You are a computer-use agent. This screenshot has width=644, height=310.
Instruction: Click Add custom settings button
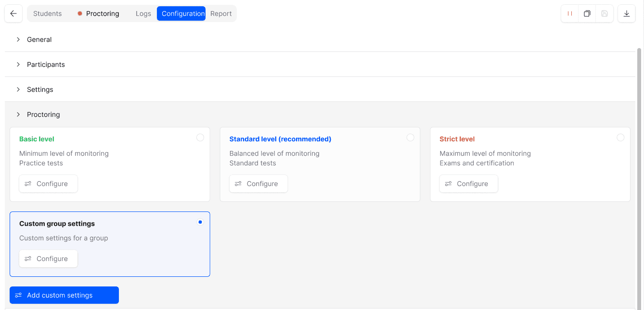(64, 295)
